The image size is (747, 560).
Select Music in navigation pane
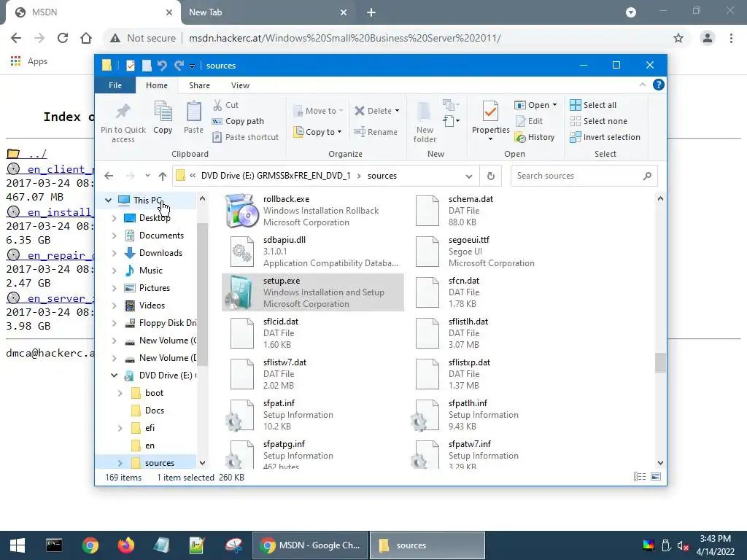(150, 271)
